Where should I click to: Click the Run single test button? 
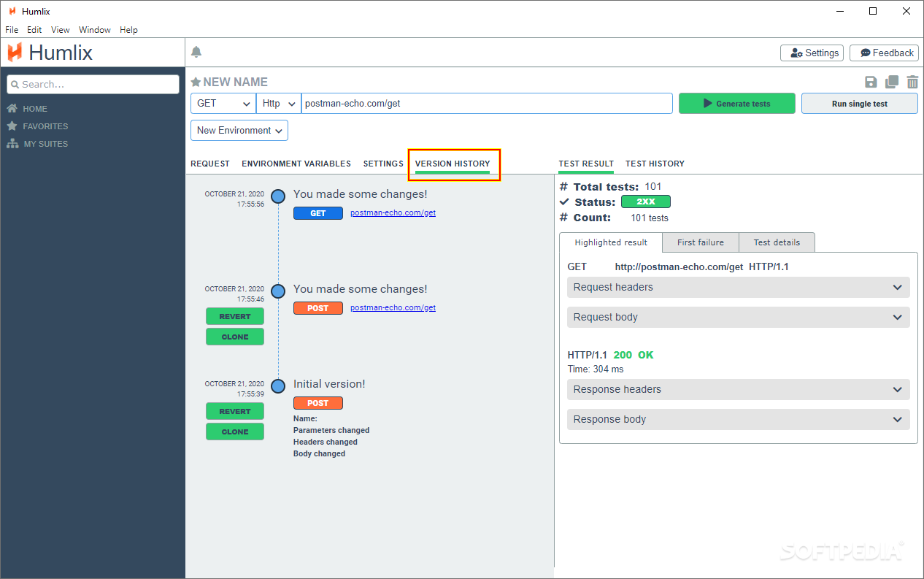[860, 104]
